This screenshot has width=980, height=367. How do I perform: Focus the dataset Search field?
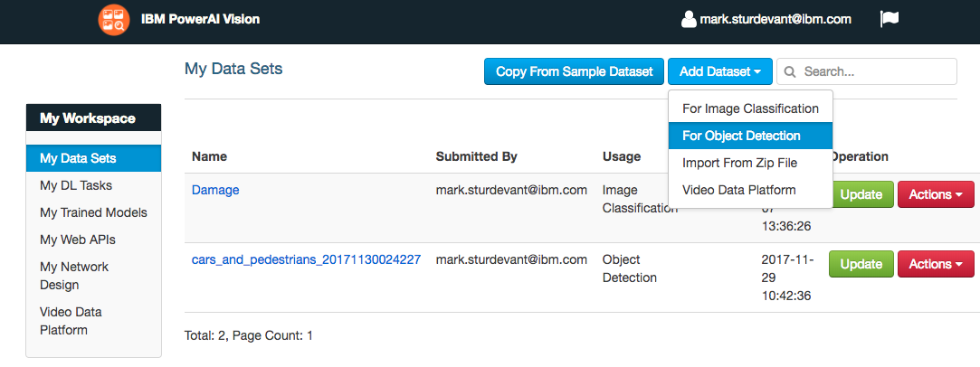pos(874,71)
